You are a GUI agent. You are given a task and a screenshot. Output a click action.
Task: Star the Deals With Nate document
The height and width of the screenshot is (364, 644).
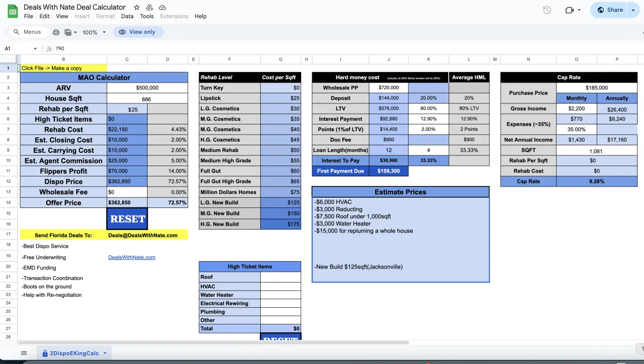[136, 8]
